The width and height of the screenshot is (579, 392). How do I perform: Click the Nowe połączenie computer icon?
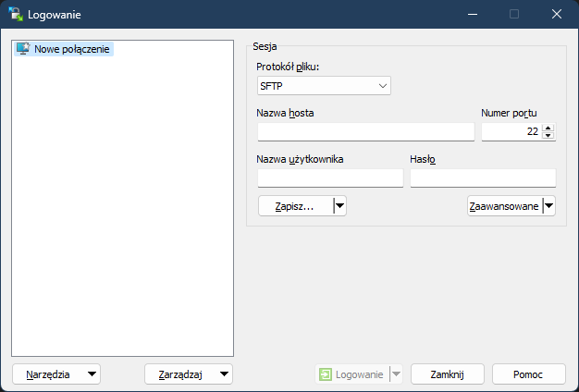tap(23, 49)
